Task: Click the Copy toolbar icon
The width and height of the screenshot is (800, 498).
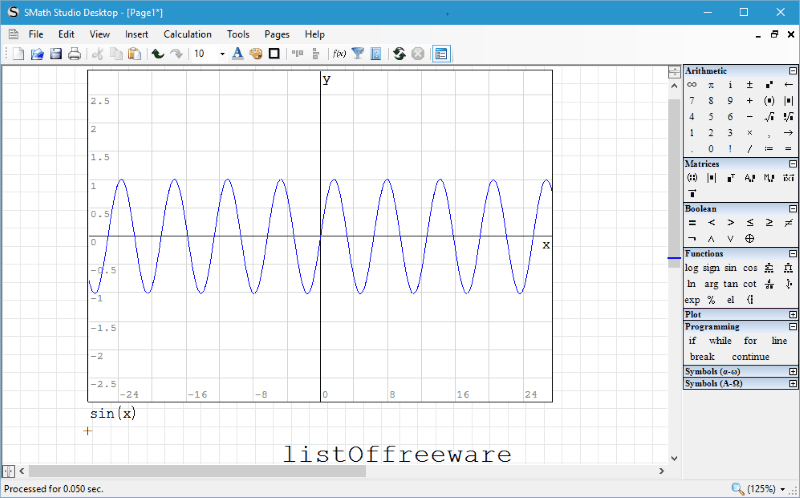Action: pos(116,54)
